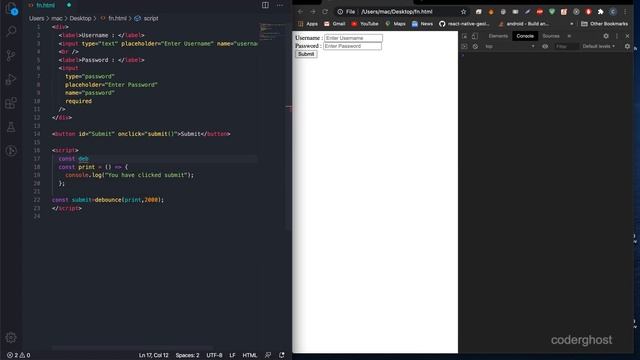Click the editor minimap
This screenshot has height=360, width=640.
click(272, 31)
